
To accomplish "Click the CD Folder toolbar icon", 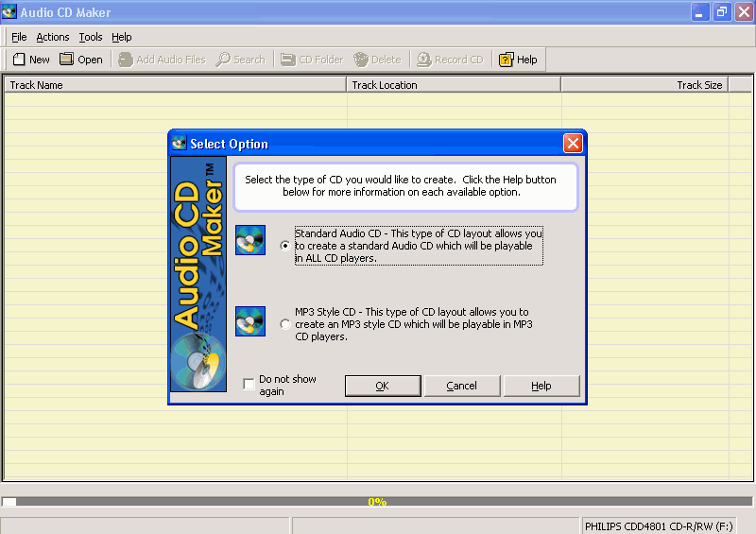I will [x=288, y=60].
